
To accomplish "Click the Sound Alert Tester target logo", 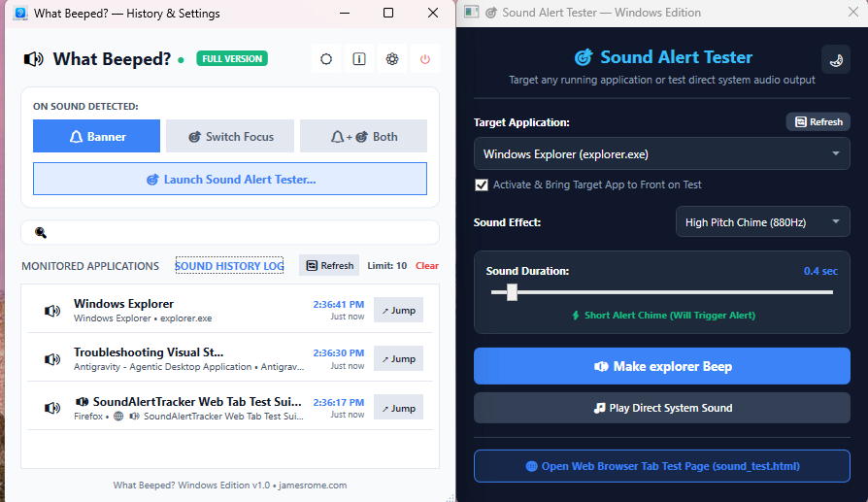I will click(x=584, y=57).
